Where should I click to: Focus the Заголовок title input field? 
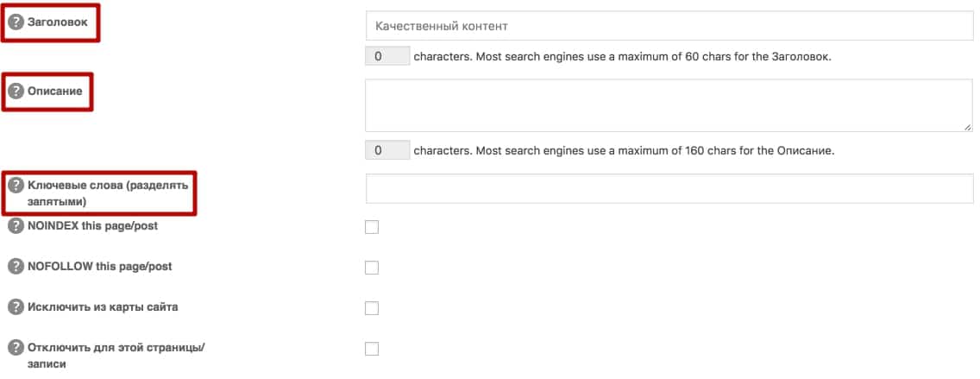coord(669,26)
